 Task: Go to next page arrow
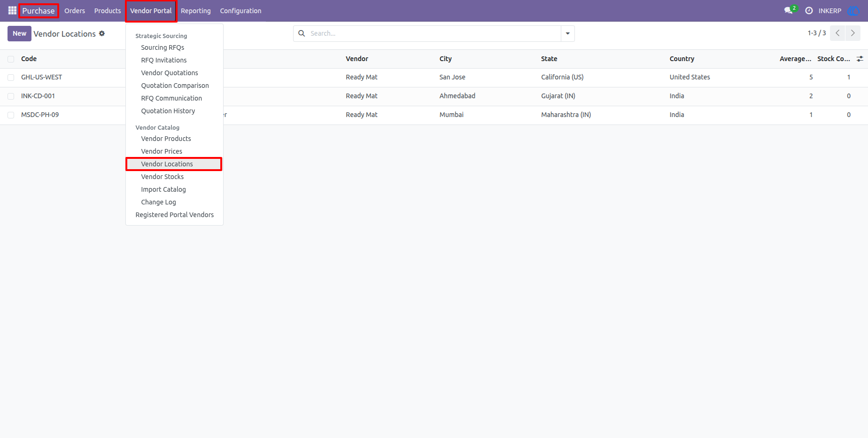coord(853,33)
